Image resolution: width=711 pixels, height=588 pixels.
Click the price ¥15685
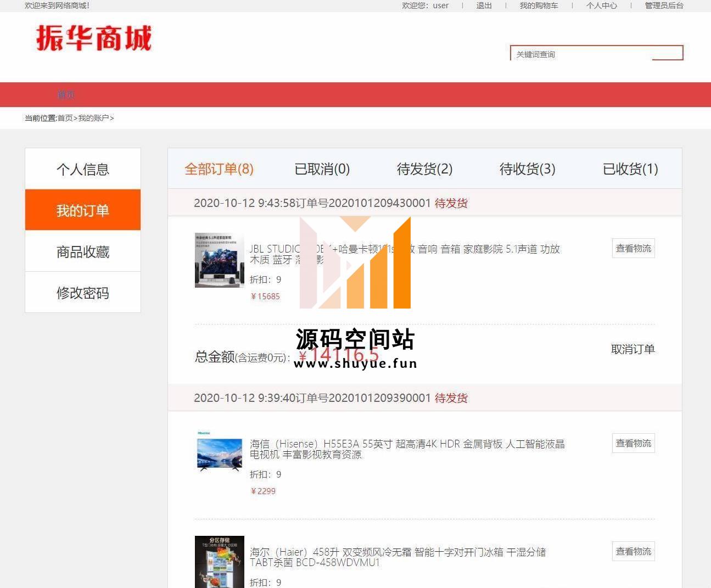point(265,296)
